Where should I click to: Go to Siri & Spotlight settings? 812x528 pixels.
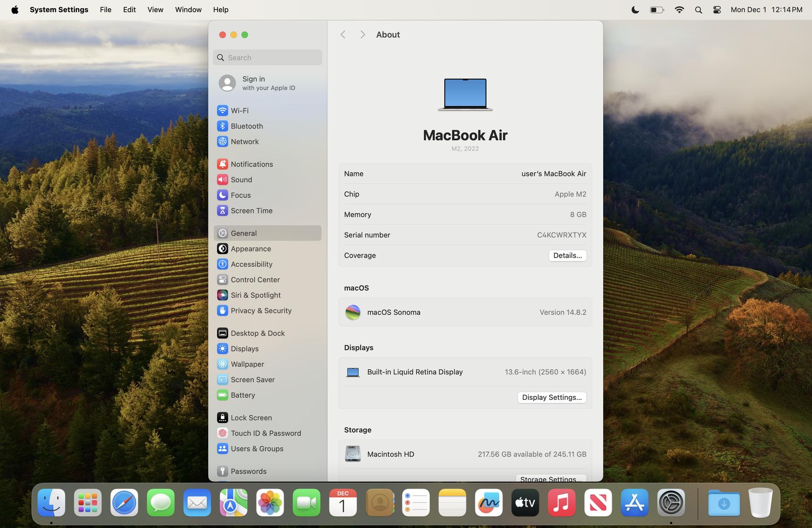[x=255, y=295]
